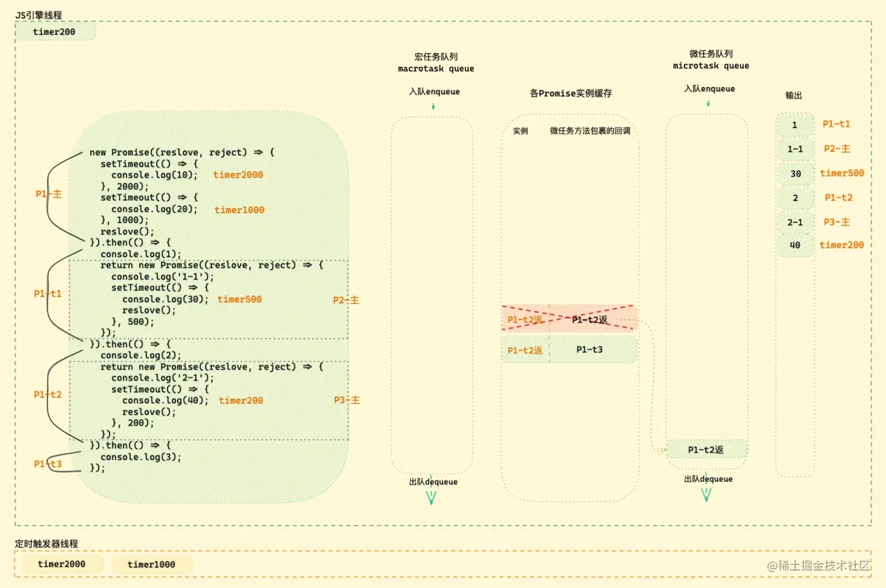Select output box '1'
Screen dimensions: 886x588
tap(795, 125)
